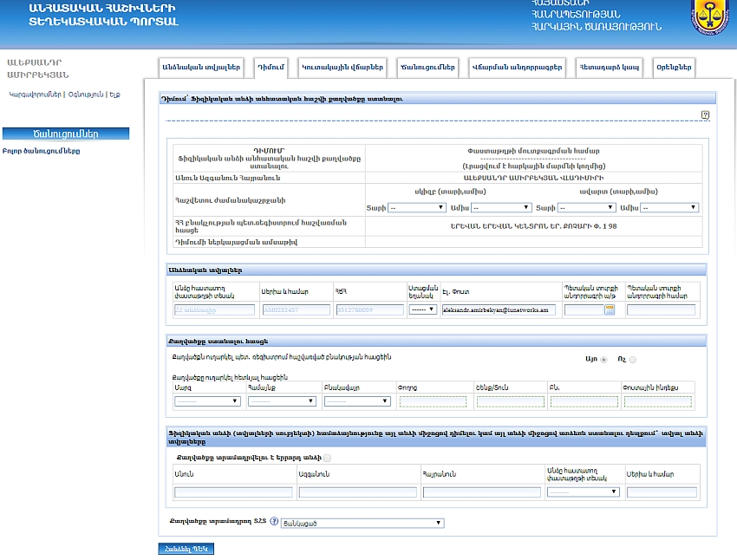Image resolution: width=737 pixels, height=560 pixels.
Task: Click the tax service emblem in the header
Action: (x=709, y=17)
